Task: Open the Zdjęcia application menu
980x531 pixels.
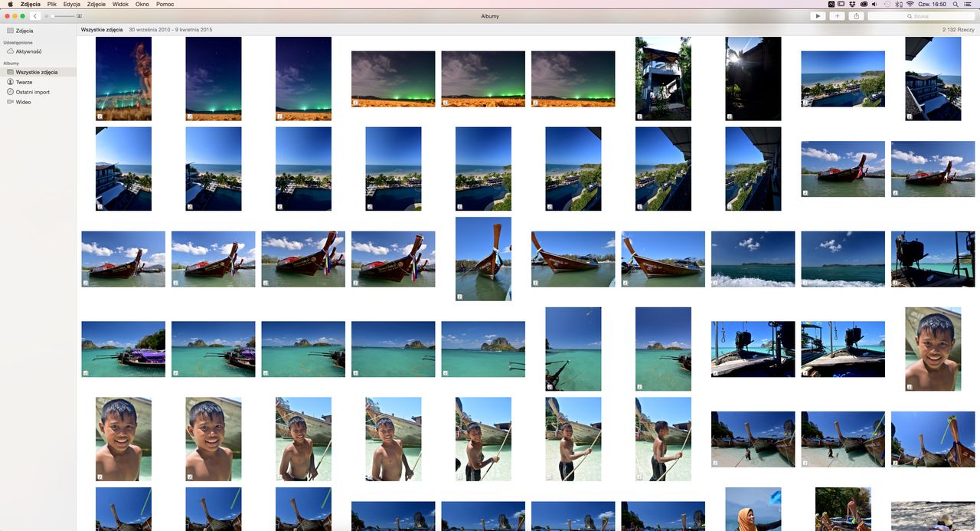Action: [31, 4]
